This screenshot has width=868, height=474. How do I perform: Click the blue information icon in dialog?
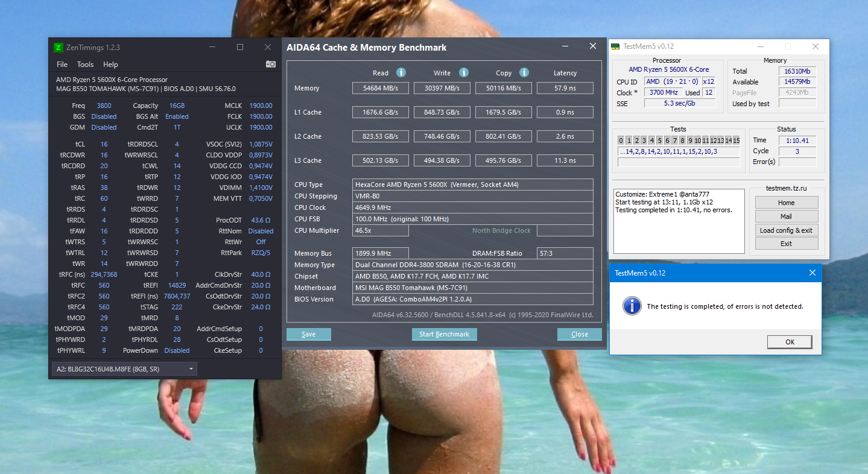pos(632,306)
